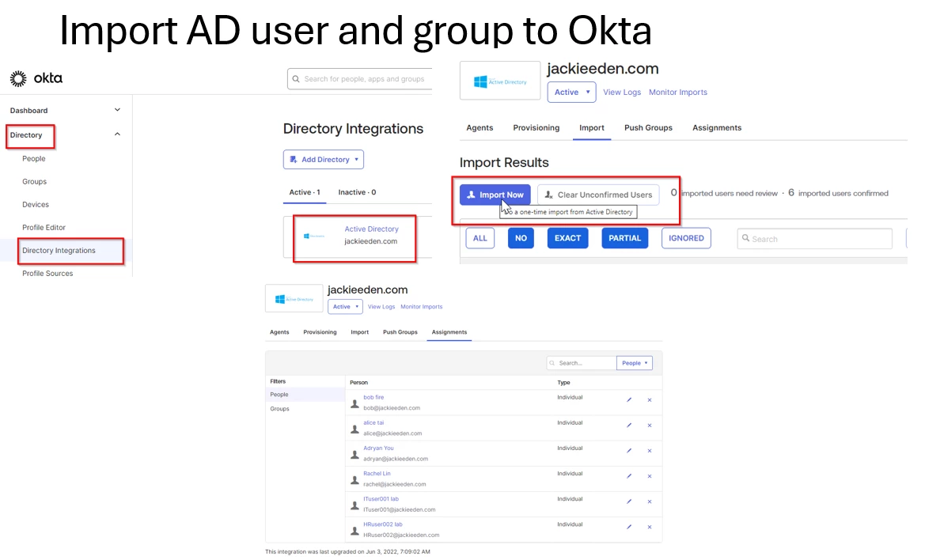Screen dimensions: 925x560
Task: Edit assignment for ITuser001 lab
Action: click(629, 501)
